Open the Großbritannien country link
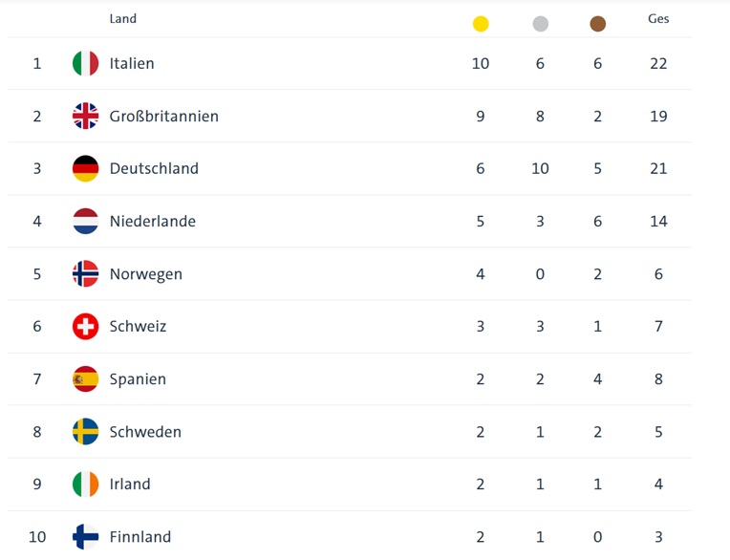The width and height of the screenshot is (730, 560). tap(164, 116)
